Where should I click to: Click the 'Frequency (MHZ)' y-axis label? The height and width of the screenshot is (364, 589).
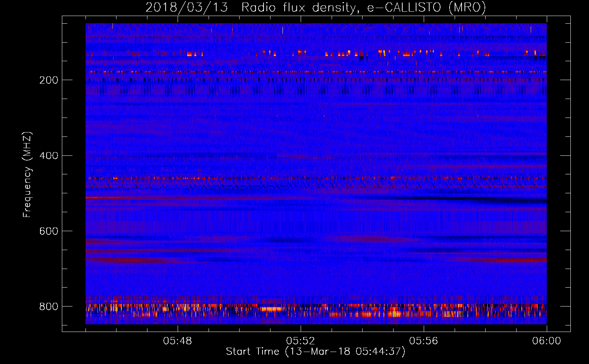[27, 174]
